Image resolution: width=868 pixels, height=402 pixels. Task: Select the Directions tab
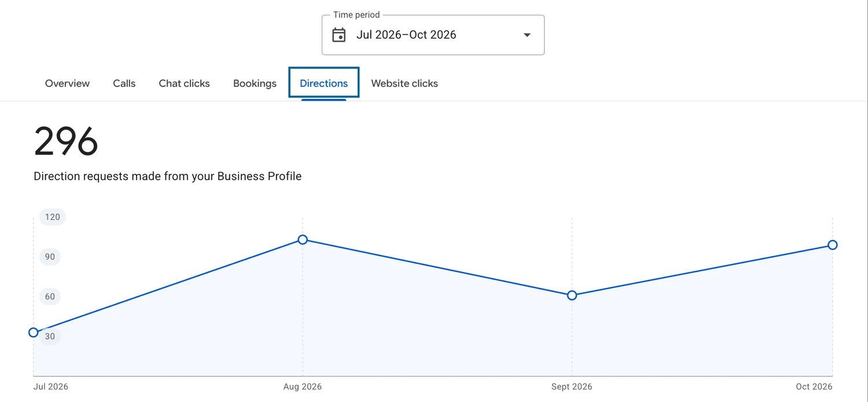click(324, 83)
